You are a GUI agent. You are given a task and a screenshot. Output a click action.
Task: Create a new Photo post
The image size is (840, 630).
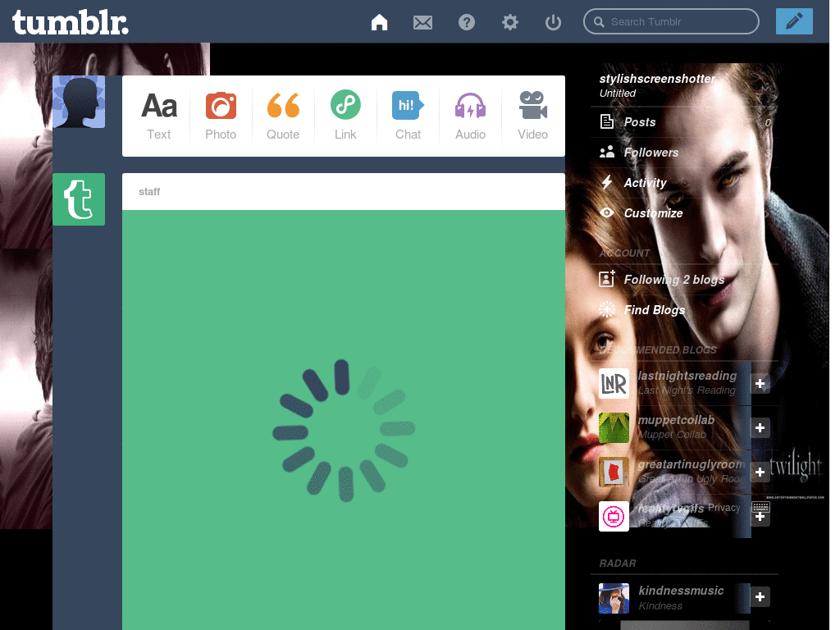pos(221,116)
